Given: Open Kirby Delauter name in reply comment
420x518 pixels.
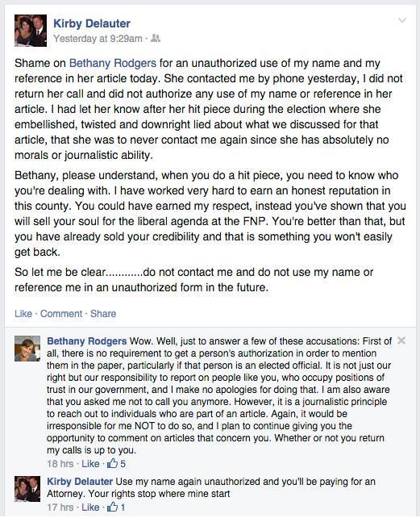Looking at the screenshot, I should [80, 482].
